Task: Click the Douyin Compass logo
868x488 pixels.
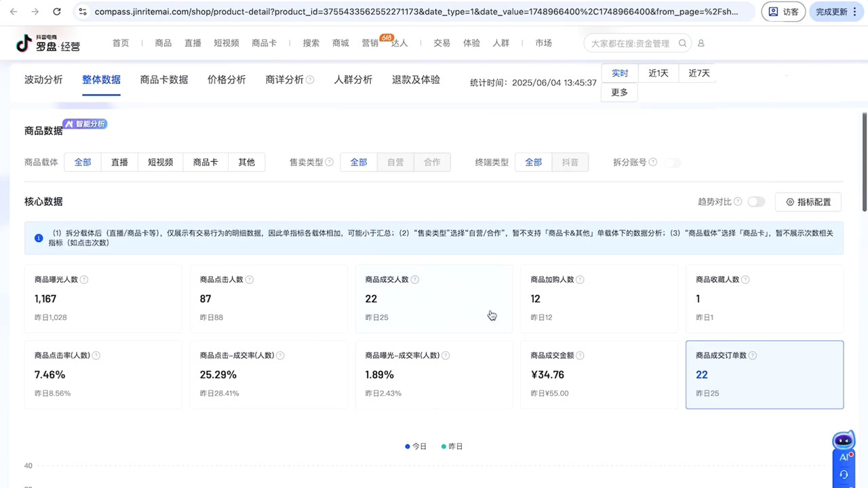Action: [x=48, y=43]
